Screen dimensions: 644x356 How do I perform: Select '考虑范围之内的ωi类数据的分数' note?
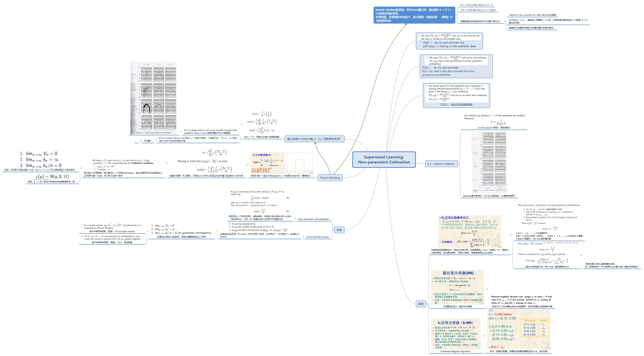tap(612, 265)
